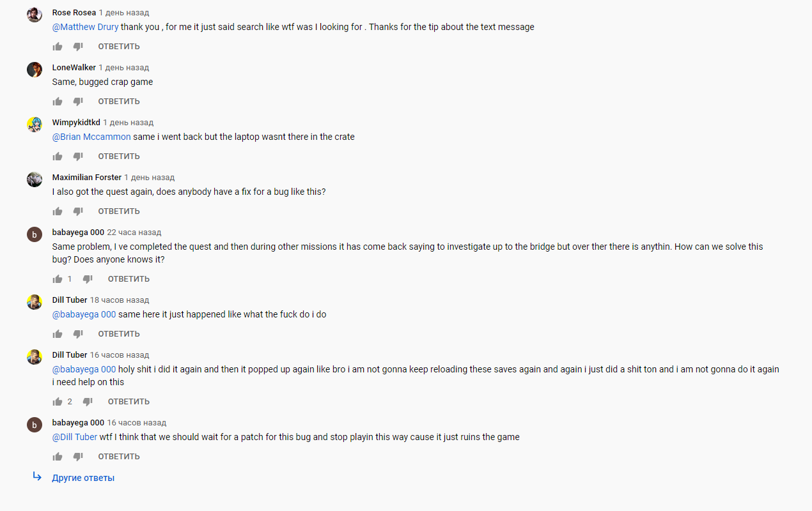Screen dimensions: 812x511
Task: Click the Maximilian Forster username
Action: click(x=87, y=177)
